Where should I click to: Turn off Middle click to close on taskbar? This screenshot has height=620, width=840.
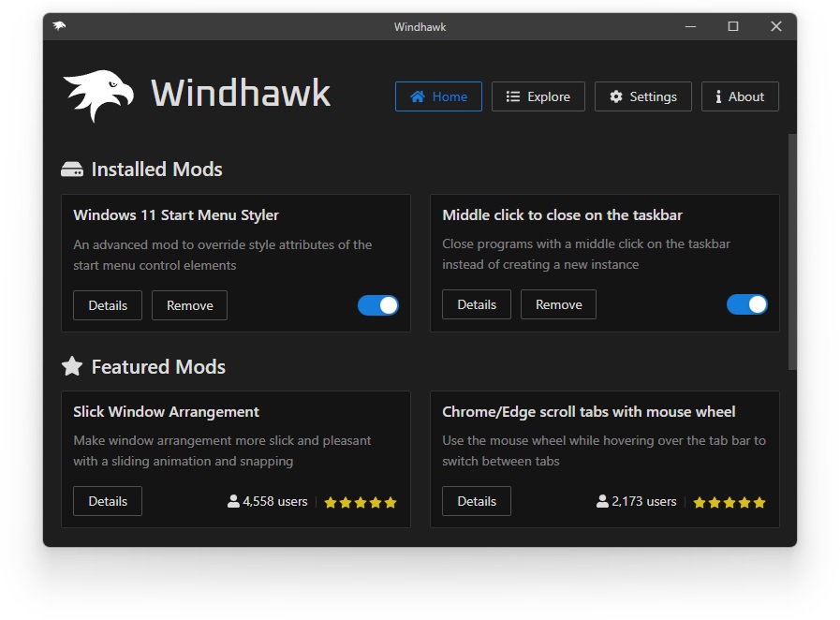click(747, 304)
